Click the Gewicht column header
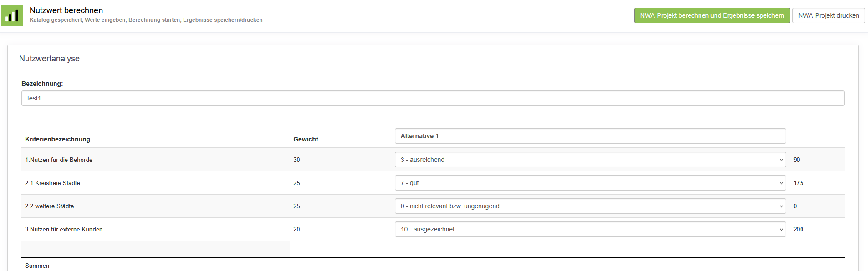The height and width of the screenshot is (271, 868). click(x=306, y=139)
